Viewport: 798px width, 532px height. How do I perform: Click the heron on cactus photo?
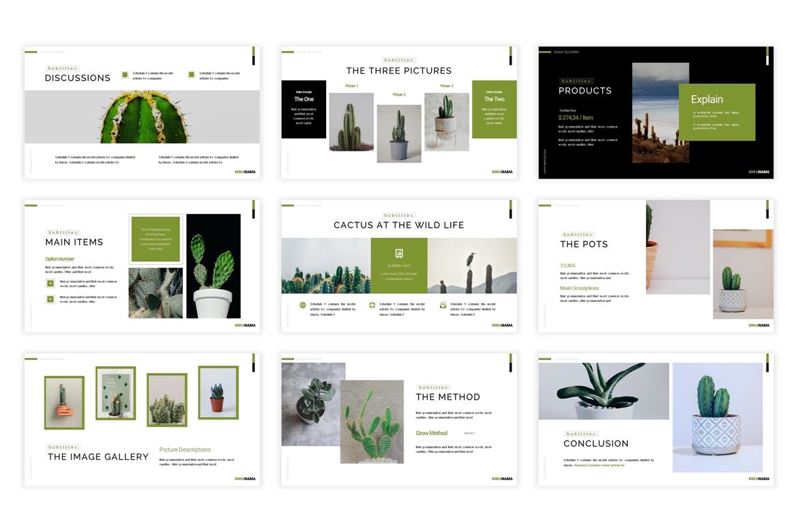(472, 265)
